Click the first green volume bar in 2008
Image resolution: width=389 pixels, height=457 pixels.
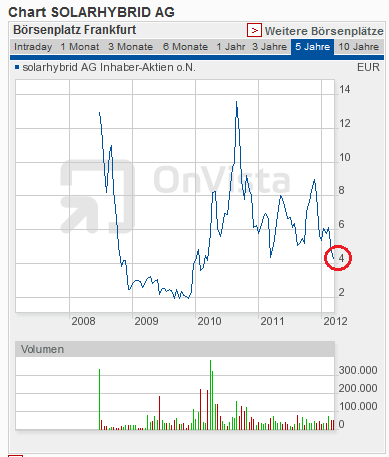[x=99, y=399]
